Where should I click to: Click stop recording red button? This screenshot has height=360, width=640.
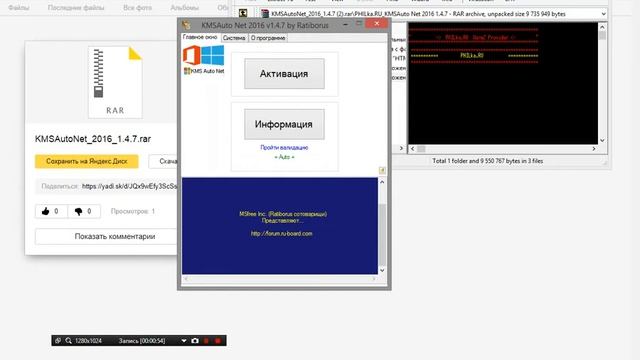tap(218, 340)
